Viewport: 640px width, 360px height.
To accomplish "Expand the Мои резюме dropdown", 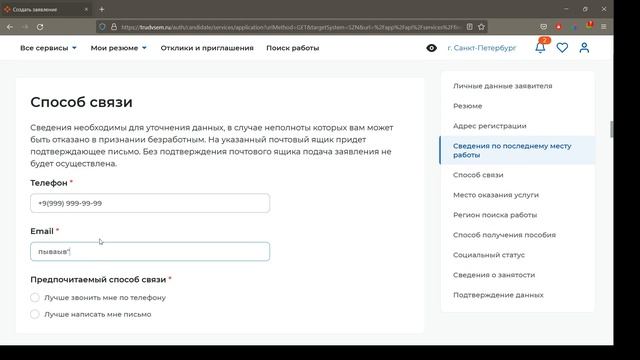I will [118, 48].
